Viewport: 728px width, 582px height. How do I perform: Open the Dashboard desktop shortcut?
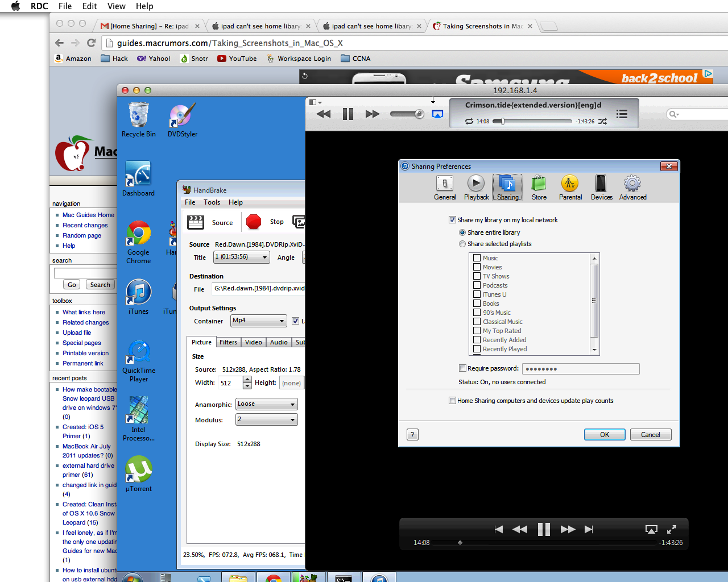click(x=138, y=174)
